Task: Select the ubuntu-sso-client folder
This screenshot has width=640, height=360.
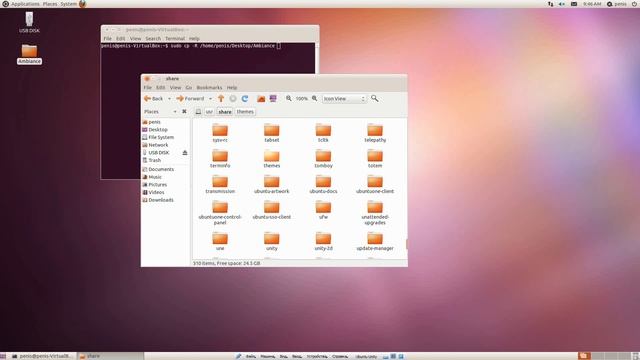Action: (x=271, y=210)
